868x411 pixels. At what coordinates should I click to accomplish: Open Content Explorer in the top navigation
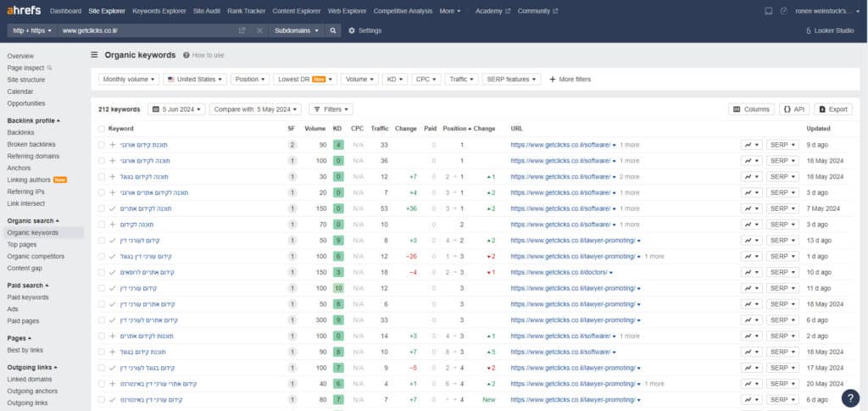pyautogui.click(x=296, y=10)
